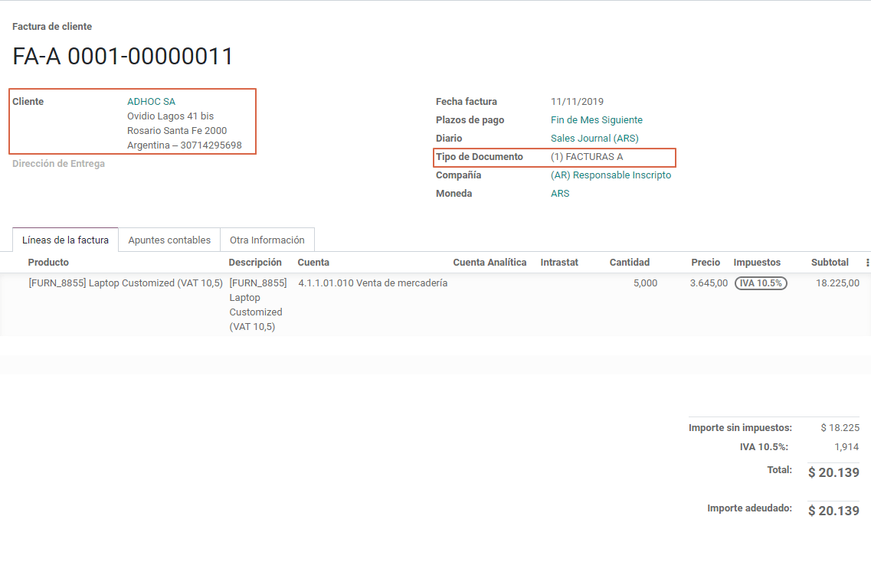Open the ARS currency link
This screenshot has height=588, width=871.
pos(560,194)
